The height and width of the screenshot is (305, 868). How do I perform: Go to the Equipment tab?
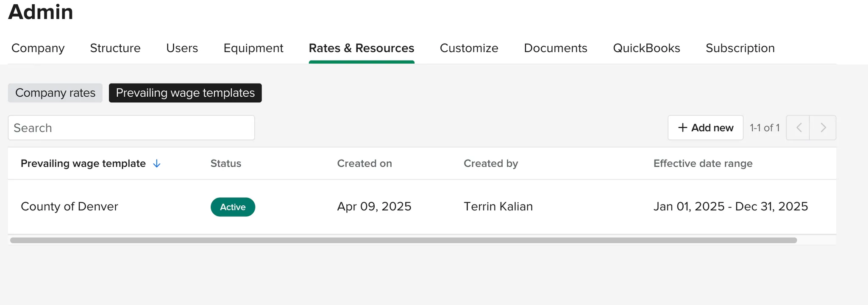(x=253, y=48)
